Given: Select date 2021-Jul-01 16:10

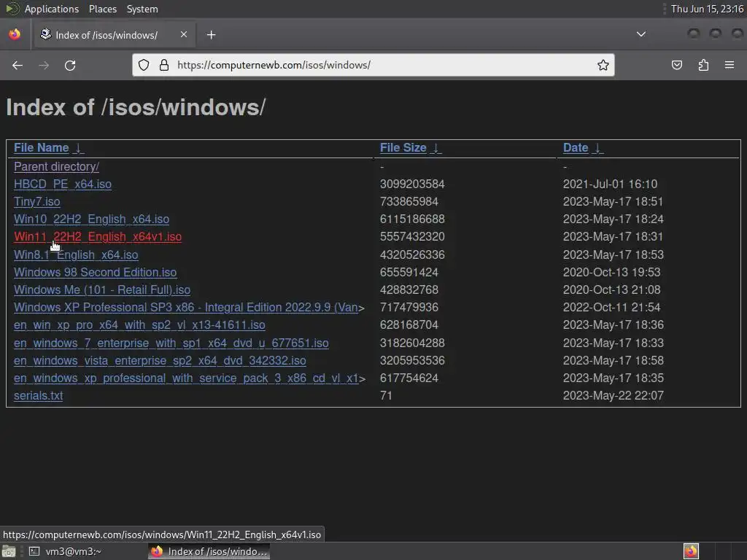Looking at the screenshot, I should click(610, 184).
